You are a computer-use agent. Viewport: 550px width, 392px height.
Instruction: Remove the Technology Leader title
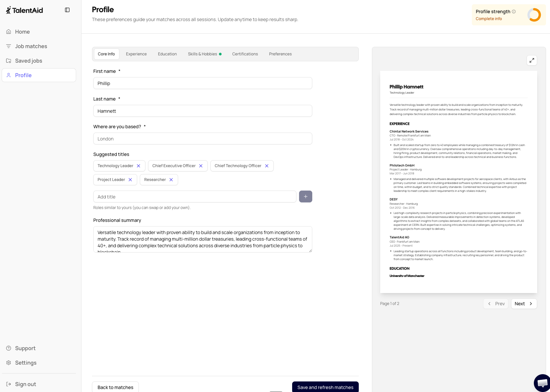pos(138,166)
